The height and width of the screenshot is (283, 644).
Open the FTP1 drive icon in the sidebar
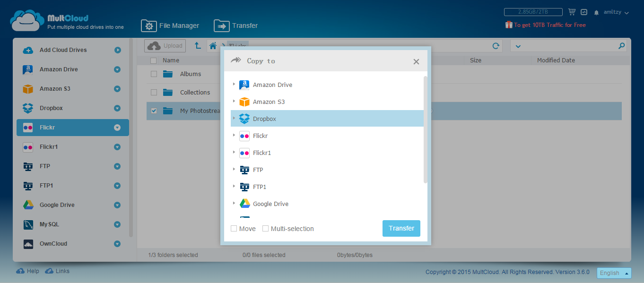pyautogui.click(x=28, y=186)
